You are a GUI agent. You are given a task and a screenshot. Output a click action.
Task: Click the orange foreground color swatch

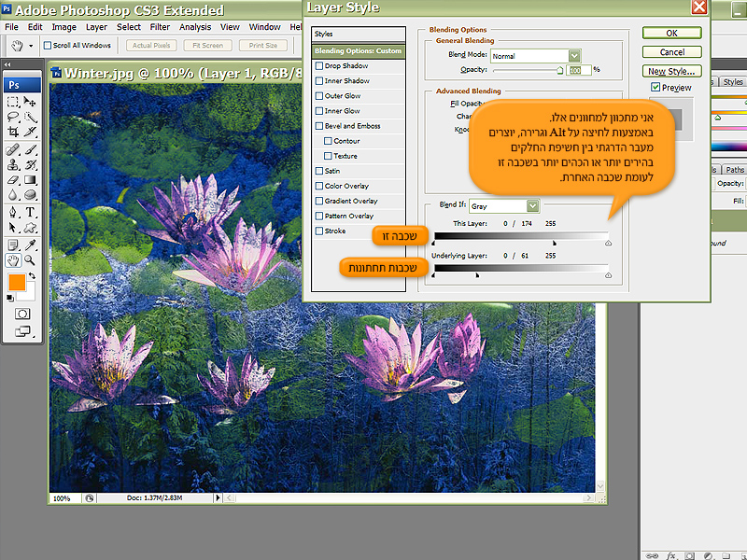pos(17,282)
